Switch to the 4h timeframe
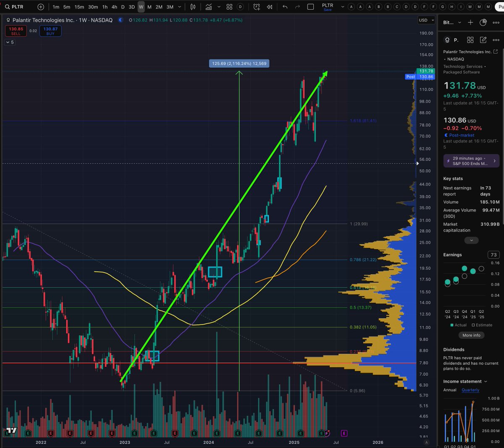The width and height of the screenshot is (504, 448). pyautogui.click(x=114, y=7)
